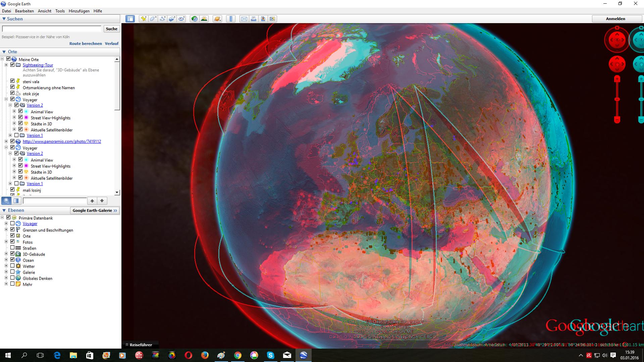Toggle the 'otok zirje' checkbox
The image size is (644, 362).
coord(12,93)
